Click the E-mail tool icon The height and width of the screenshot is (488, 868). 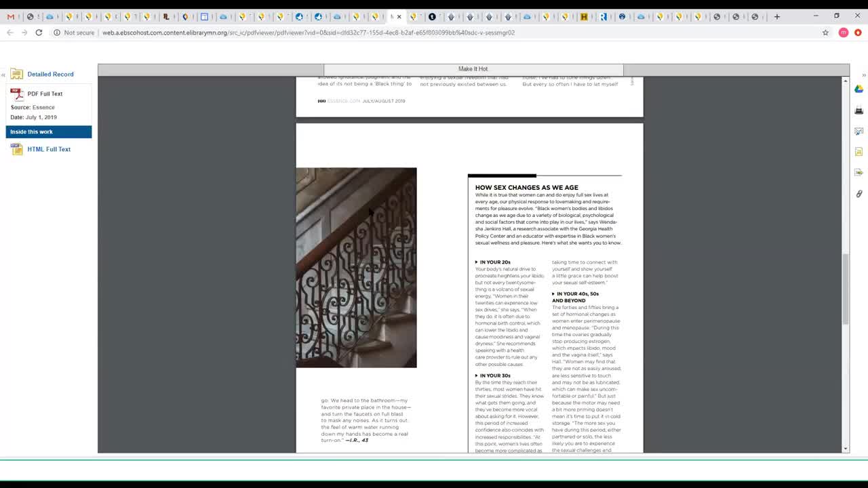click(859, 131)
